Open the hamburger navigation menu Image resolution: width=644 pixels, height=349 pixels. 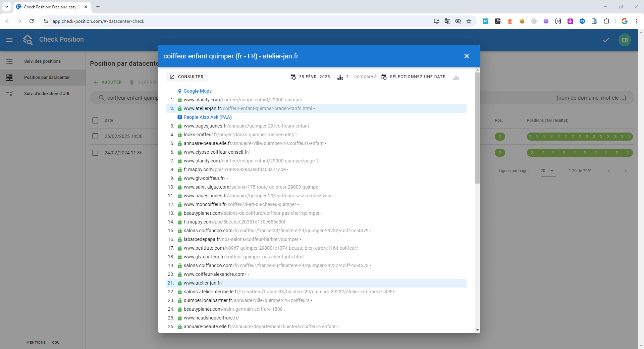(x=9, y=40)
